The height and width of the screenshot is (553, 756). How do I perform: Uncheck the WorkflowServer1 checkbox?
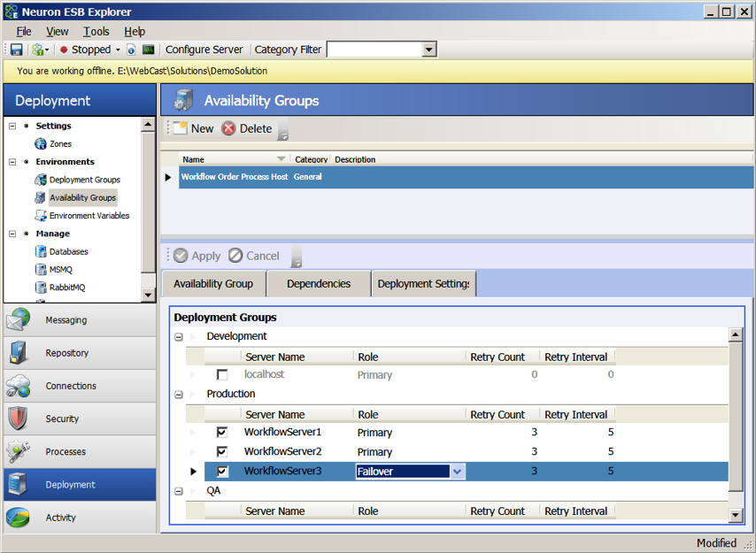222,432
